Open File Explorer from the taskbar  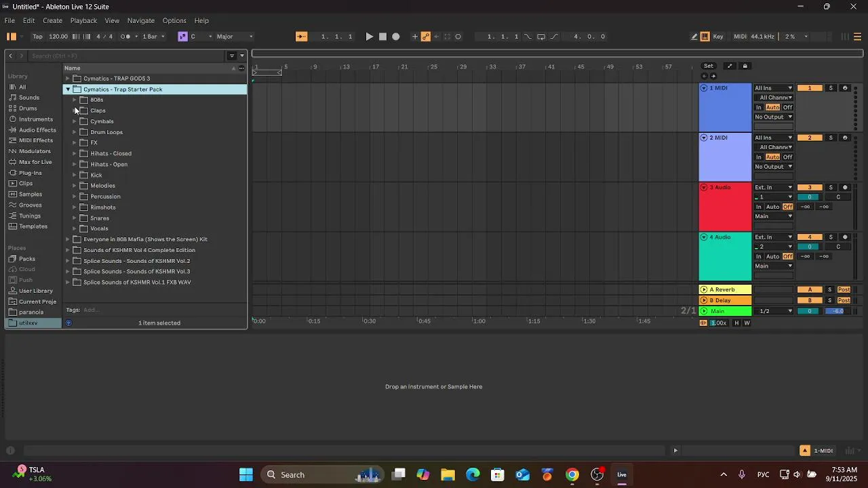click(x=448, y=474)
